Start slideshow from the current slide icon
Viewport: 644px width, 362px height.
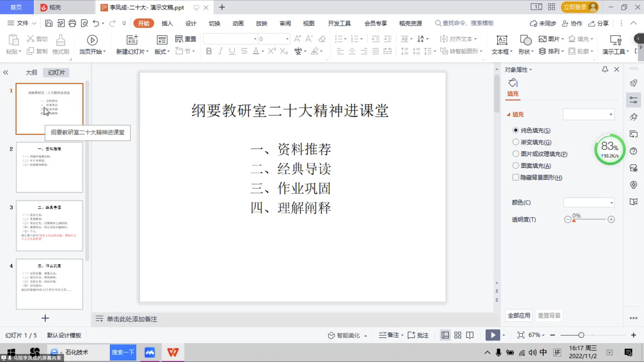[92, 40]
